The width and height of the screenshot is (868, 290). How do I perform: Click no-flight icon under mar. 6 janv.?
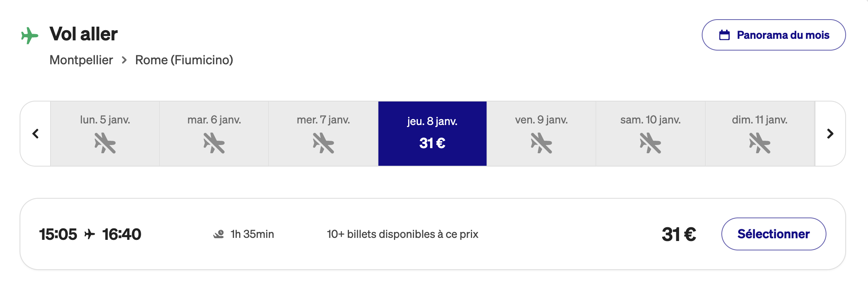(214, 143)
